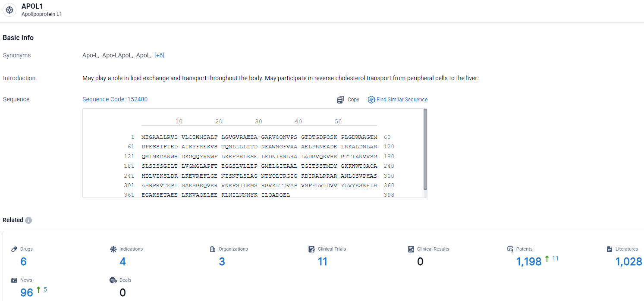Image resolution: width=644 pixels, height=301 pixels.
Task: Open the 1,028 Literatures count
Action: click(x=628, y=261)
